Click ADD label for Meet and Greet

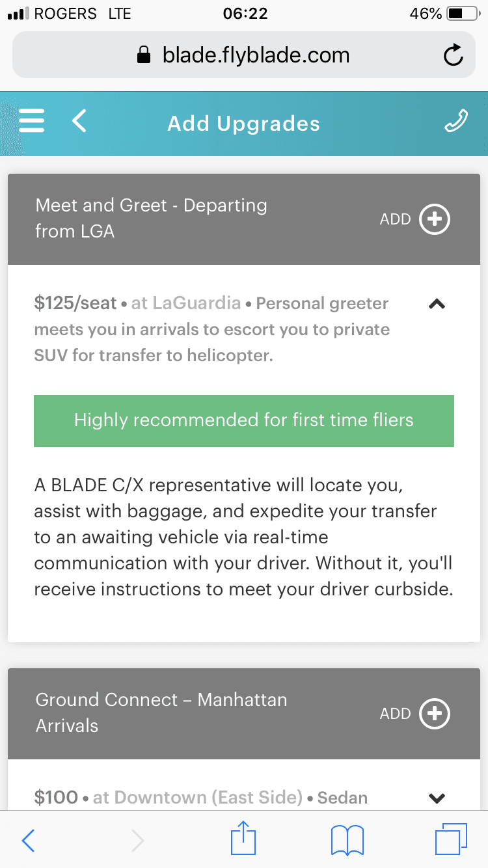(395, 219)
